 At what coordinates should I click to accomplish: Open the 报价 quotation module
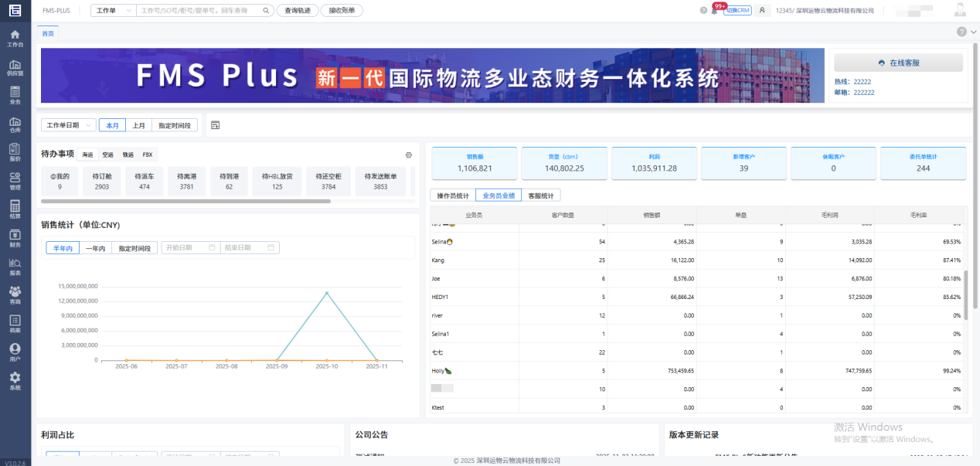(15, 152)
